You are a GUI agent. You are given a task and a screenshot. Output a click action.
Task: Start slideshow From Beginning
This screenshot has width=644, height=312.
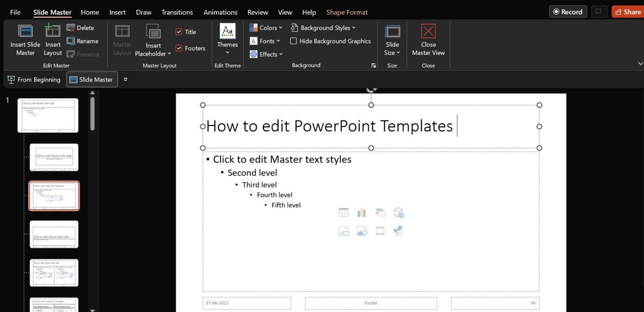34,79
